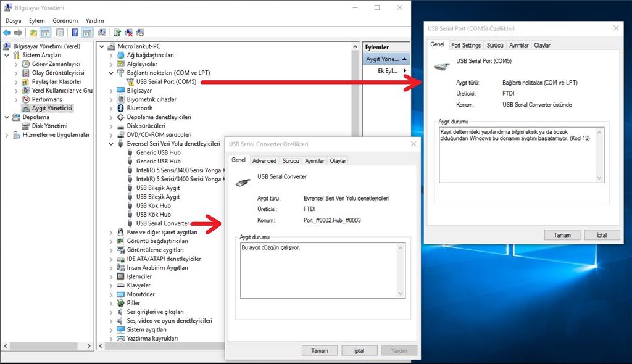Click the İşlemciler category
This screenshot has width=632, height=364.
click(139, 276)
